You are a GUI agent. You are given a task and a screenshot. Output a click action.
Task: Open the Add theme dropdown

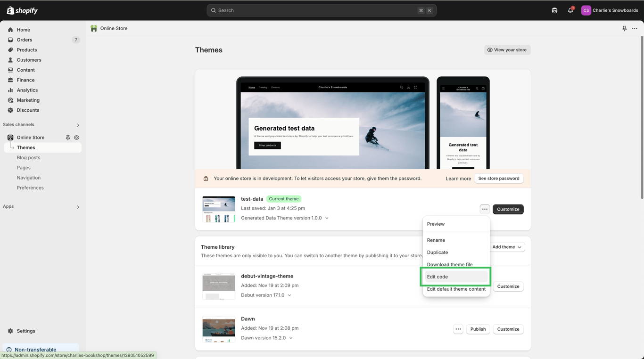(506, 246)
